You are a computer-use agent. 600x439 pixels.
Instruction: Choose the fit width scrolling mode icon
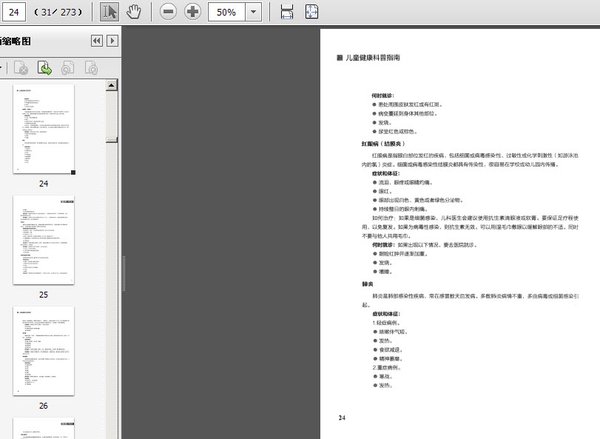[x=287, y=12]
